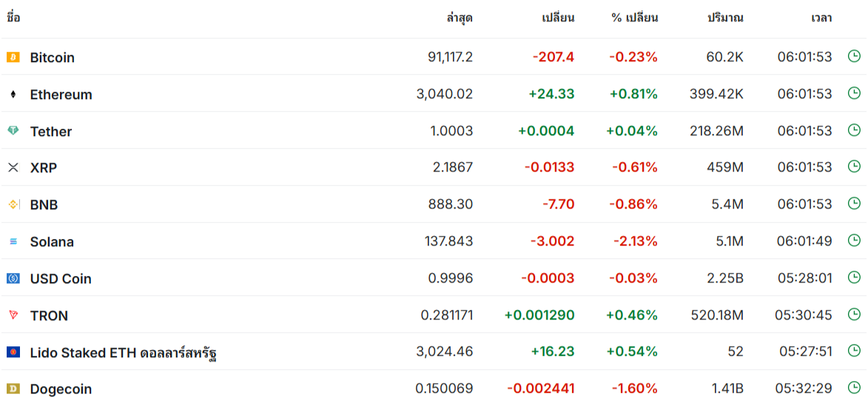
Task: Click the USD Coin logo icon
Action: [x=13, y=278]
